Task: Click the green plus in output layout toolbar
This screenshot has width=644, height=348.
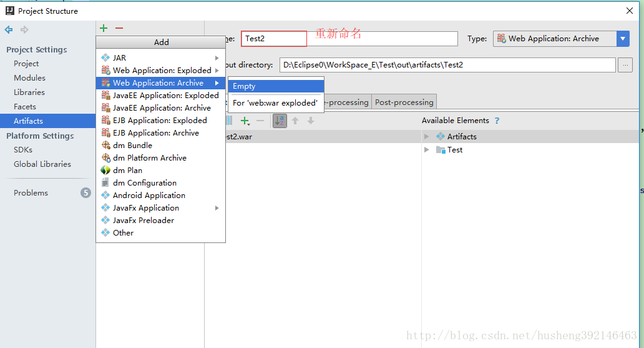Action: pyautogui.click(x=245, y=121)
